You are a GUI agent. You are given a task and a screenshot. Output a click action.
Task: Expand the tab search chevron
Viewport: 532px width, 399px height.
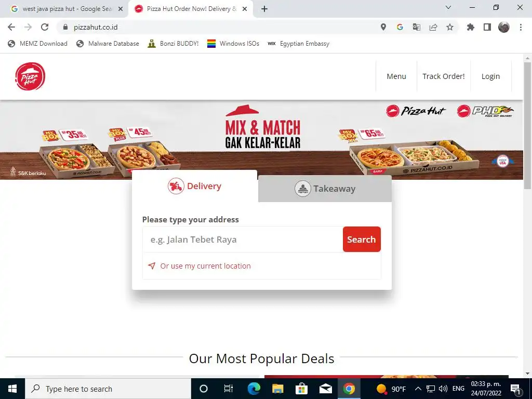click(448, 7)
